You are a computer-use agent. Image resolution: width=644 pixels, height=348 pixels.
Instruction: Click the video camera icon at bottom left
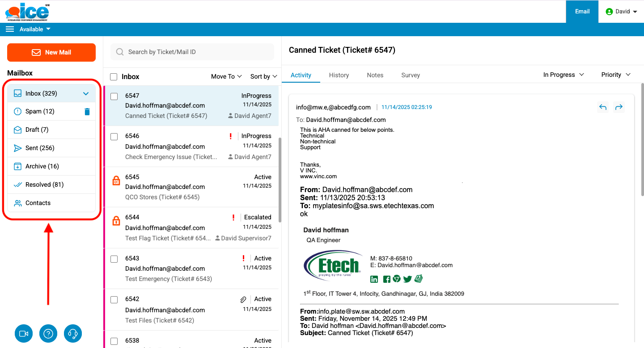point(24,333)
